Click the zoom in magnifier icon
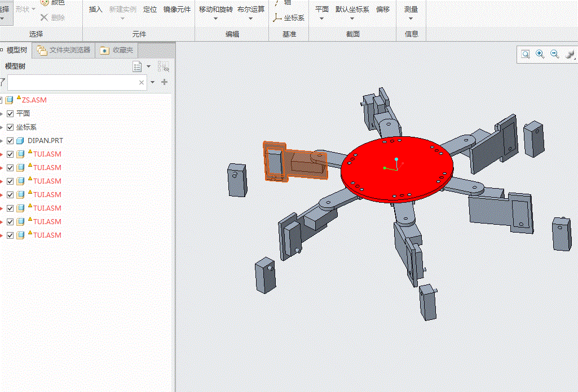The image size is (578, 392). pyautogui.click(x=540, y=55)
